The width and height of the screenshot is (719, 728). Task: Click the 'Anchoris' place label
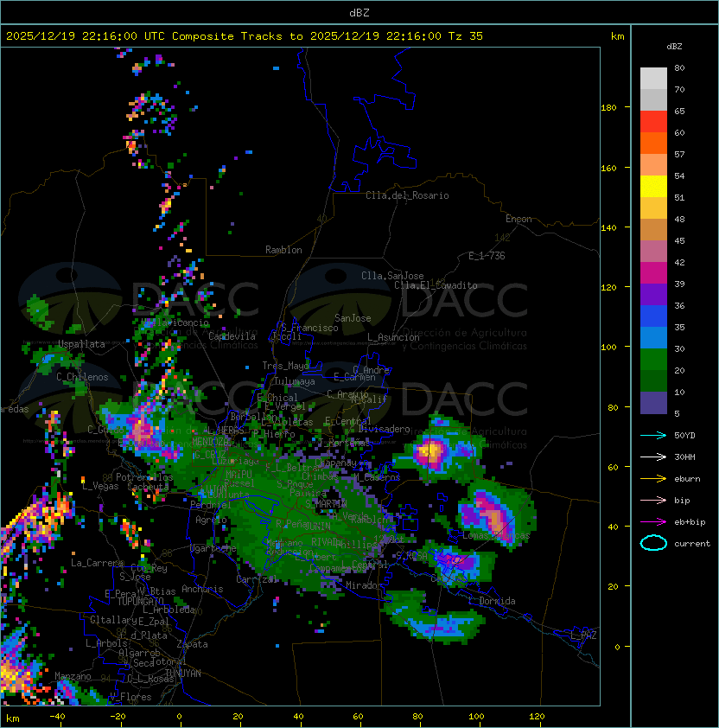[202, 589]
